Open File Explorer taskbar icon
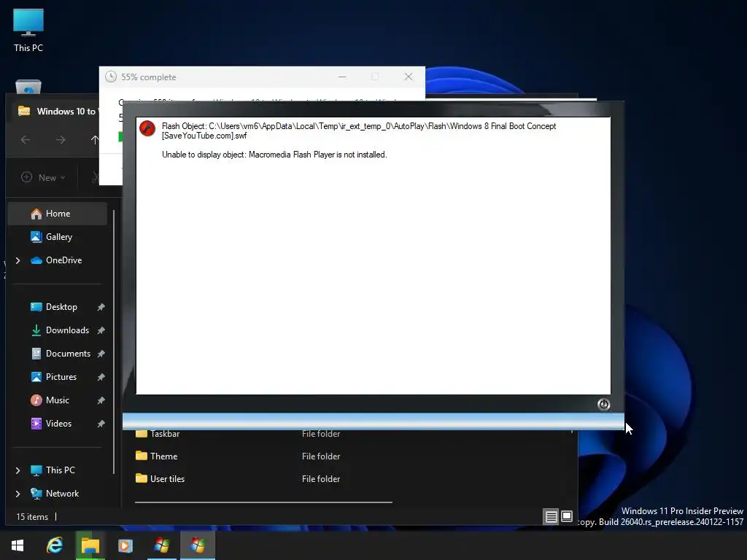 point(90,545)
